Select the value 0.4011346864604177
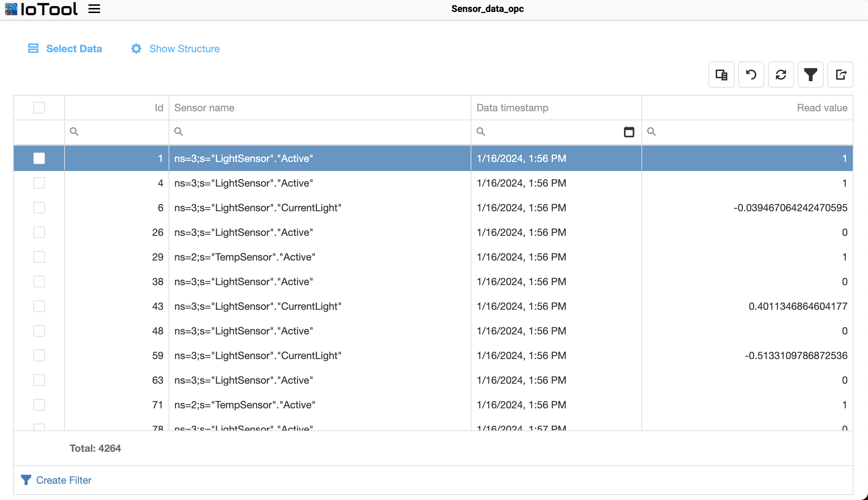Image resolution: width=868 pixels, height=500 pixels. 798,306
